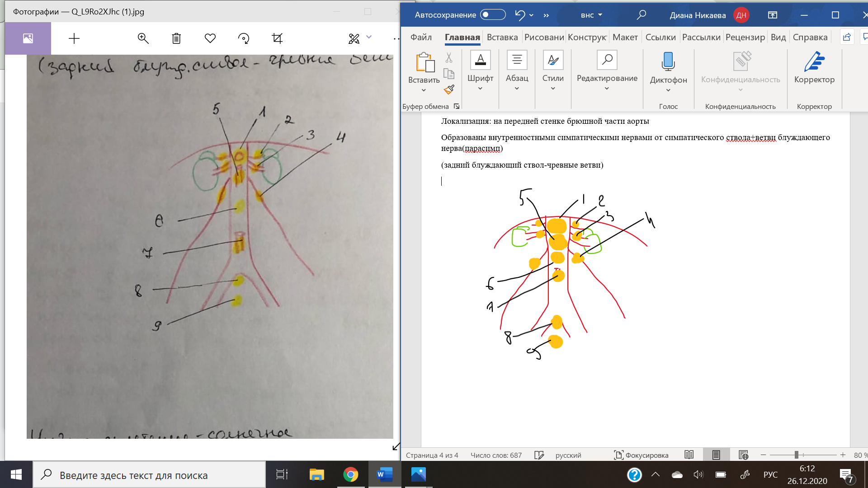Click the spelling check status icon

pos(539,455)
